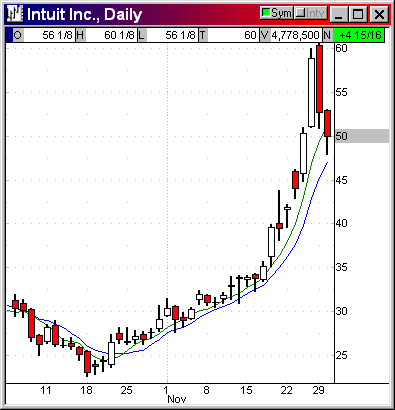Click the net change +4 15/16
395x410 pixels.
359,35
